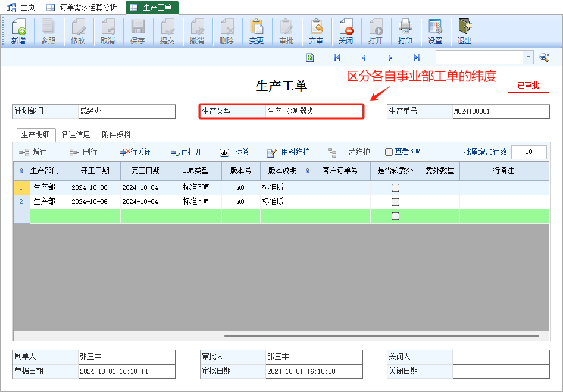563x392 pixels.
Task: Click the 工艺维护 button
Action: [349, 152]
